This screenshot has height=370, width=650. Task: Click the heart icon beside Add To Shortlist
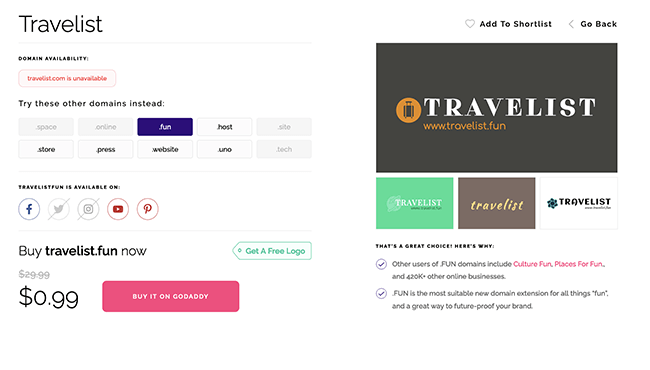click(x=470, y=24)
